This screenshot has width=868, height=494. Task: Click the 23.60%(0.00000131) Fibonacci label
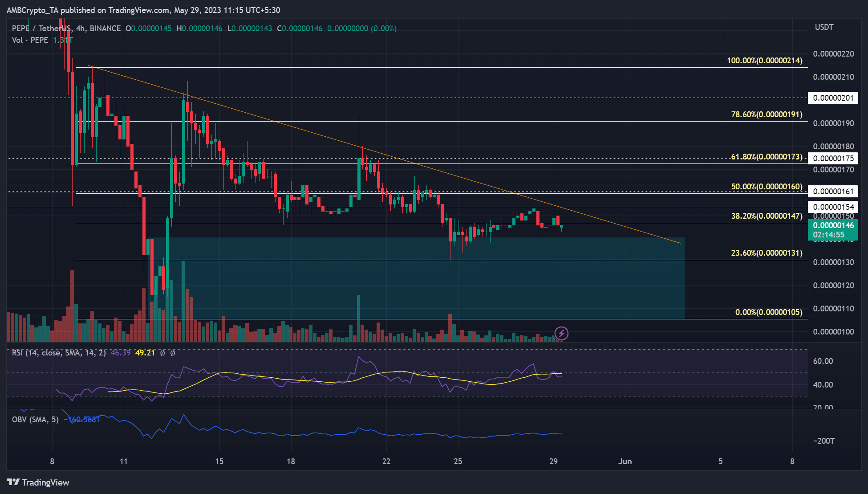(x=767, y=253)
